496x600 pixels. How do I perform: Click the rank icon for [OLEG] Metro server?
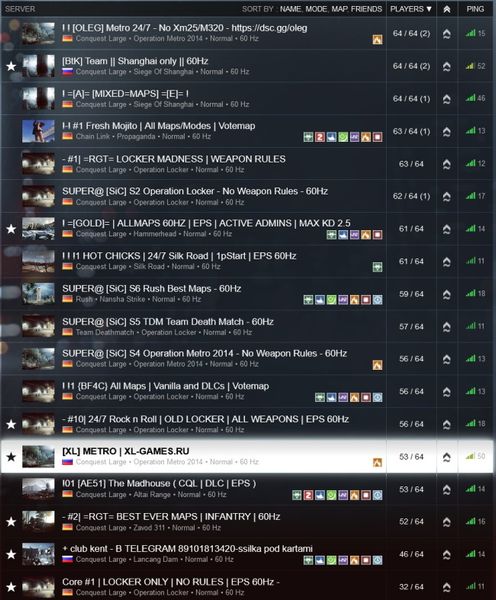447,34
